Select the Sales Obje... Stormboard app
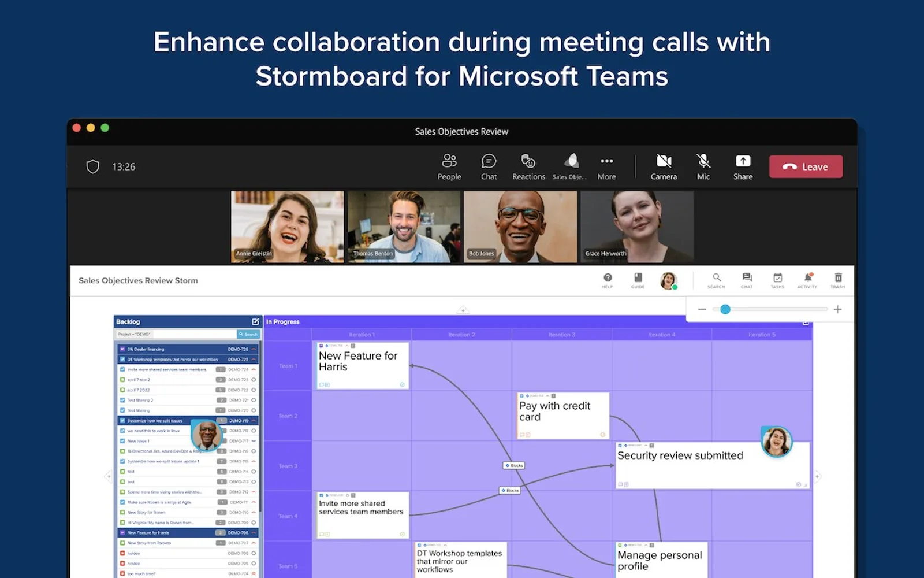The width and height of the screenshot is (924, 578). click(x=570, y=167)
